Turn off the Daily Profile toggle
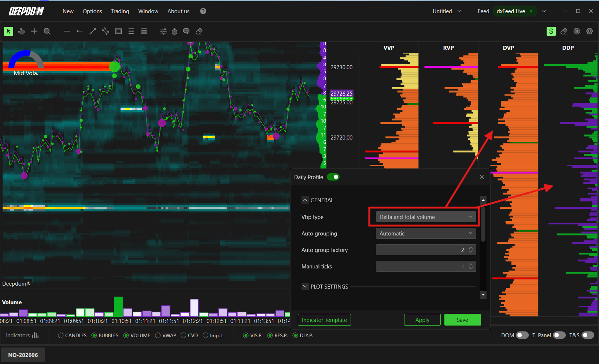This screenshot has width=599, height=364. click(x=333, y=177)
